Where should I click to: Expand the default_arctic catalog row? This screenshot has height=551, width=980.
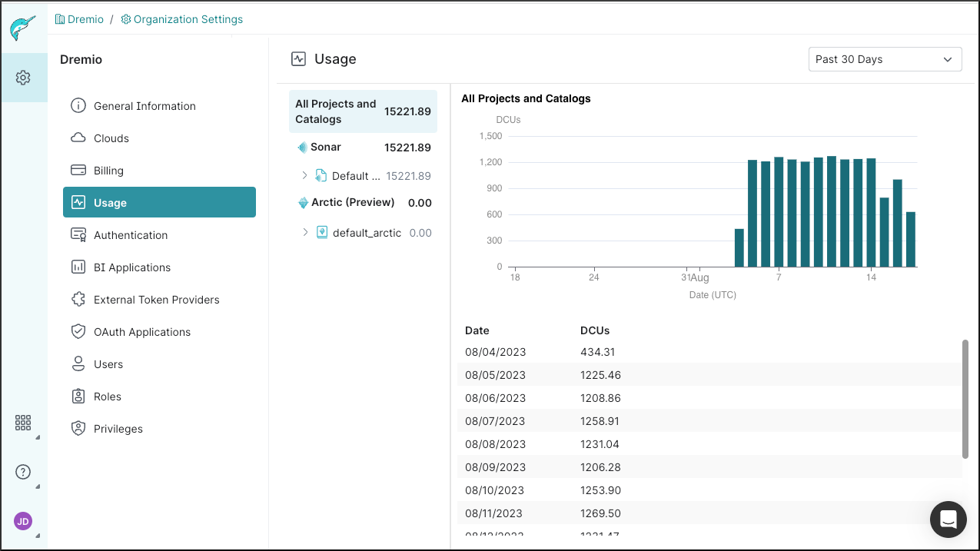(305, 232)
